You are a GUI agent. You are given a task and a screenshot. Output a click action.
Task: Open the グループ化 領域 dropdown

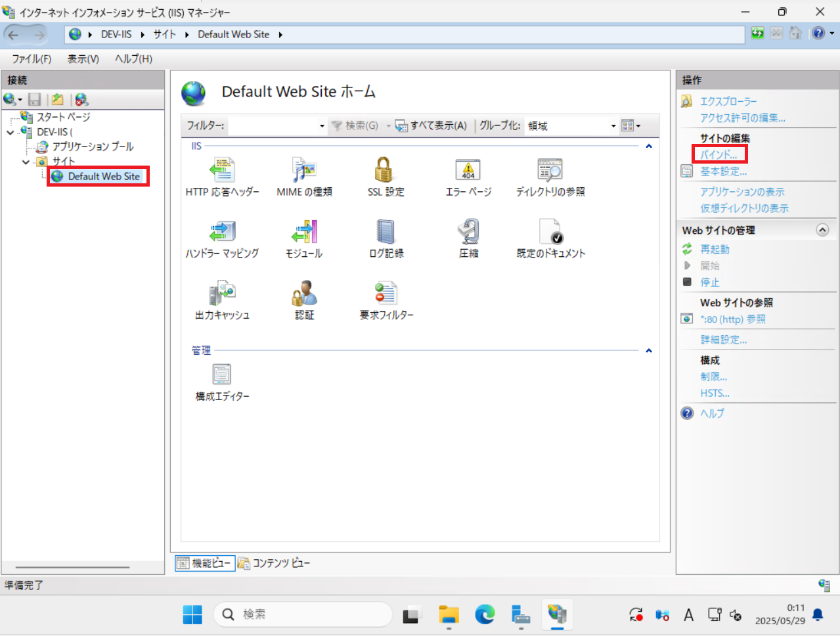click(x=613, y=125)
